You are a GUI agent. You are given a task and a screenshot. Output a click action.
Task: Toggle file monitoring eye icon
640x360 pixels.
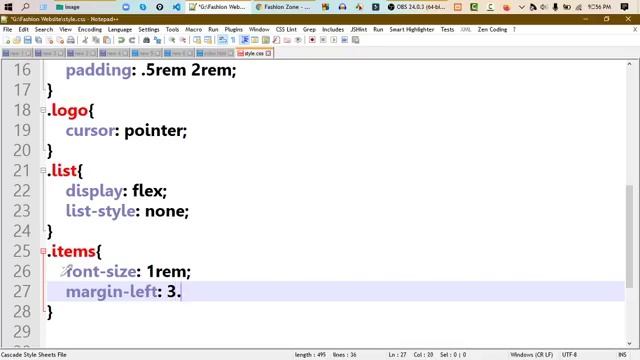(298, 40)
